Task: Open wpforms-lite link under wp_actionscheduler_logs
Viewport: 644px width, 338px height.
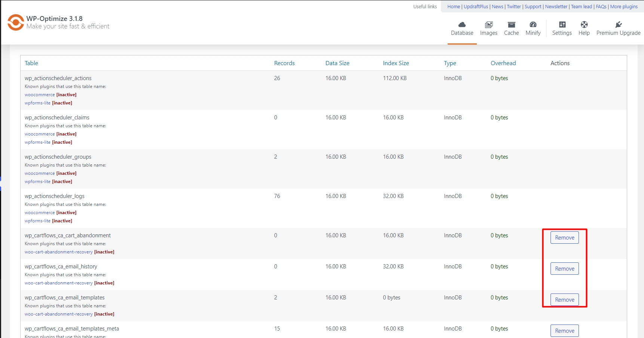Action: tap(37, 221)
